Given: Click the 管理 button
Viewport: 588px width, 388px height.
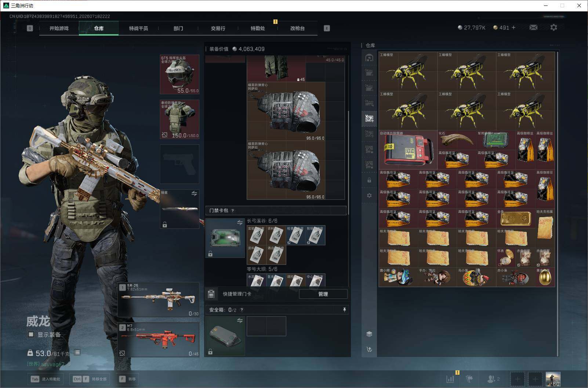Looking at the screenshot, I should pos(323,294).
